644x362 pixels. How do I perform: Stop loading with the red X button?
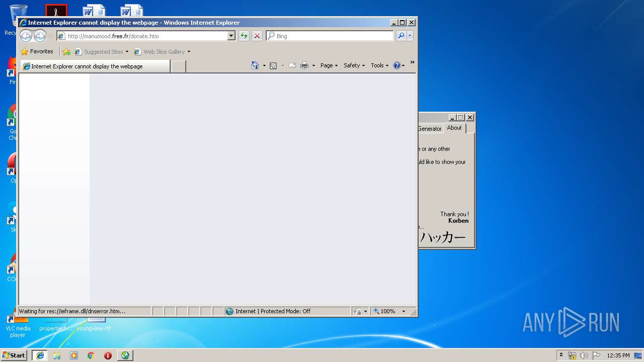click(257, 36)
